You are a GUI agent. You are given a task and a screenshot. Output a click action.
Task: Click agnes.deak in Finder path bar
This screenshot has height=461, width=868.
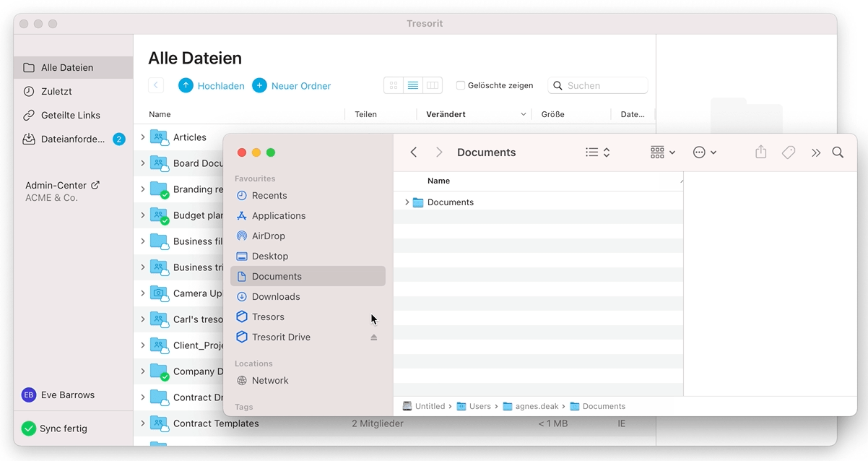point(530,406)
